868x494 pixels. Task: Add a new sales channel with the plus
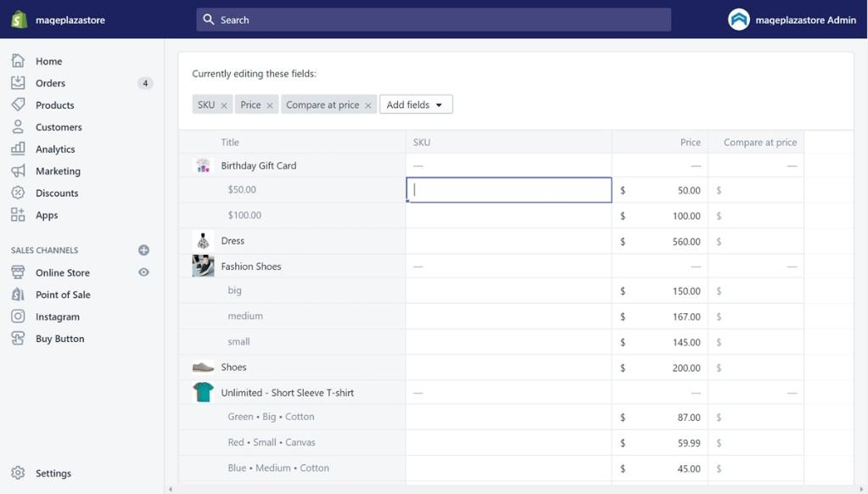coord(143,250)
